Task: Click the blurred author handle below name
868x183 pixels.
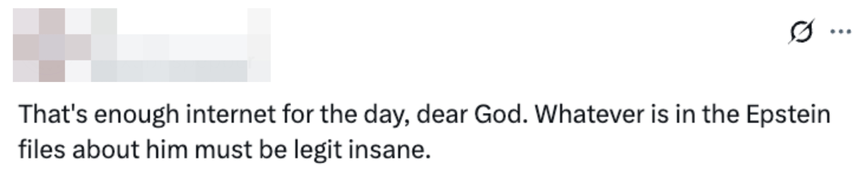Action: click(168, 71)
